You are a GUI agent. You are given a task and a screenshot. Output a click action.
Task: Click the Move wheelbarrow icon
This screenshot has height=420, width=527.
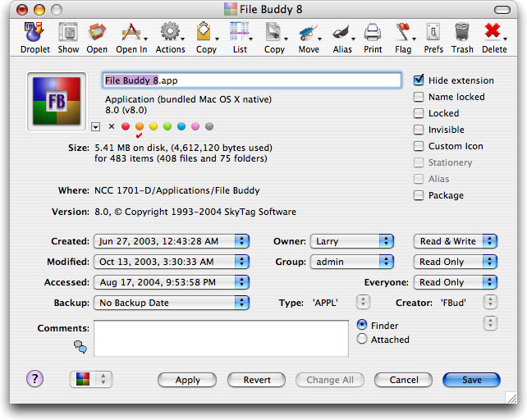(x=308, y=33)
